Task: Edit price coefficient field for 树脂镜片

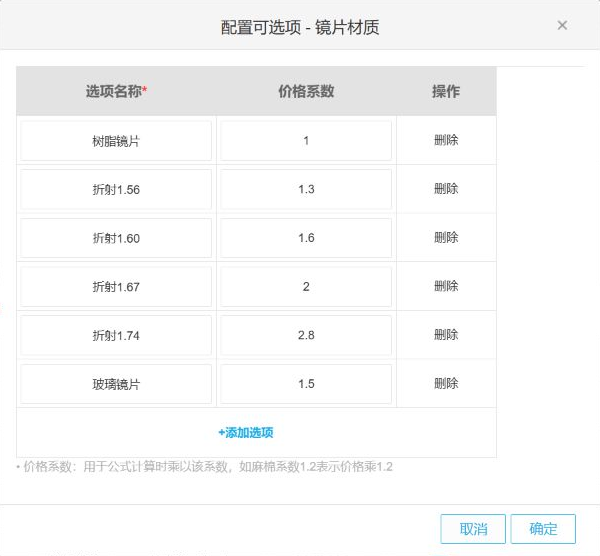Action: [306, 140]
